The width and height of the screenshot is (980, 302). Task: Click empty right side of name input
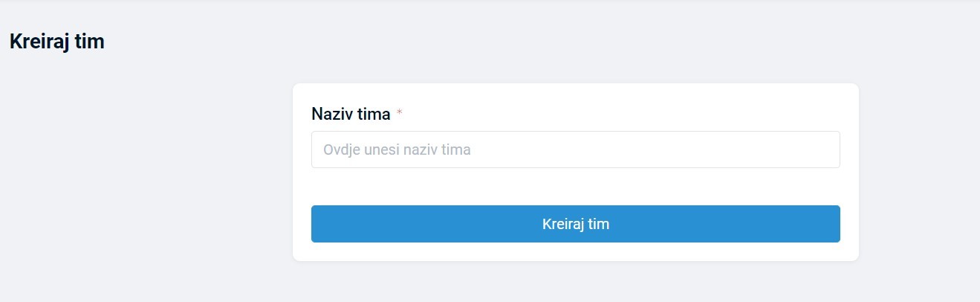pos(743,150)
